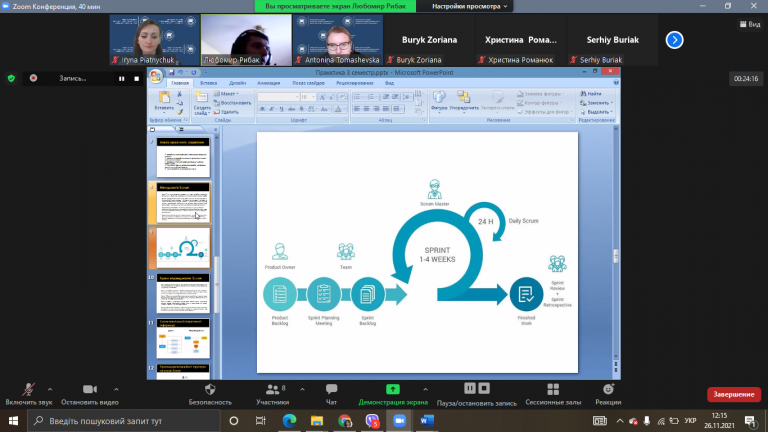
Task: Expand video options arrow beside camera
Action: pyautogui.click(x=116, y=389)
